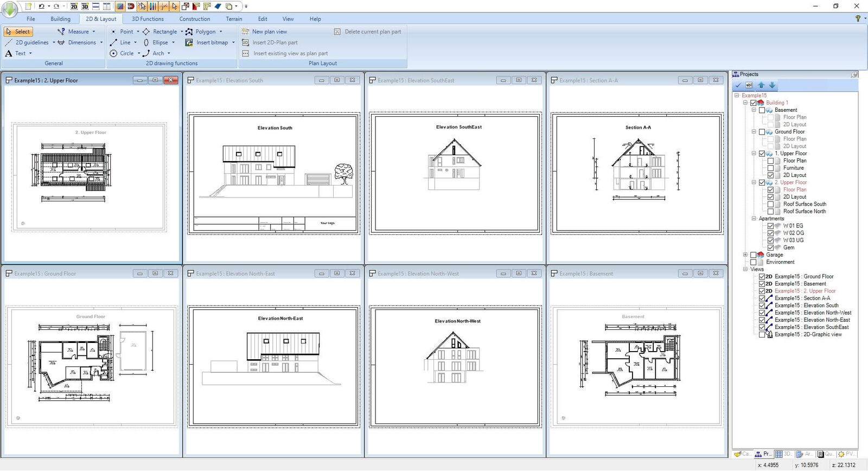Toggle the Roof Surface North checkbox
The height and width of the screenshot is (471, 868).
pos(771,211)
